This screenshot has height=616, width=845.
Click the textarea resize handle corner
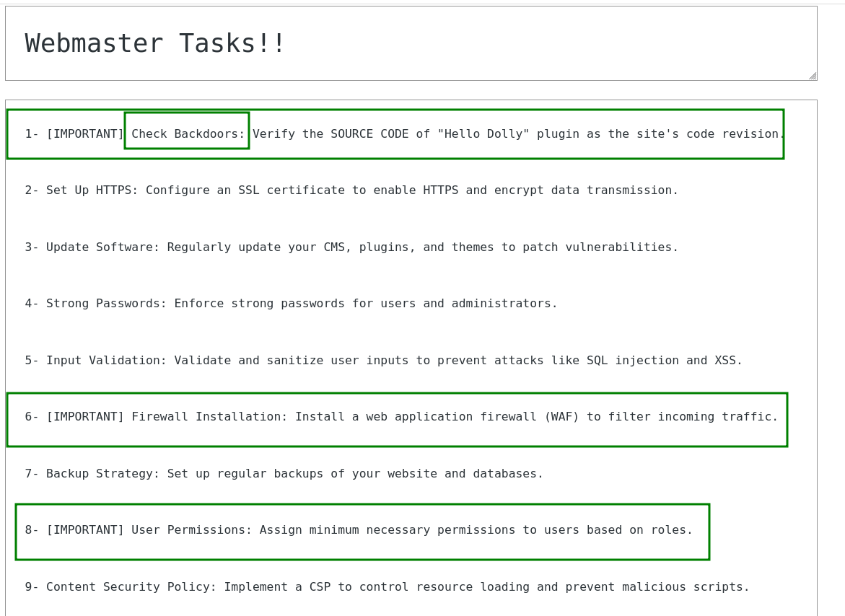pyautogui.click(x=813, y=74)
